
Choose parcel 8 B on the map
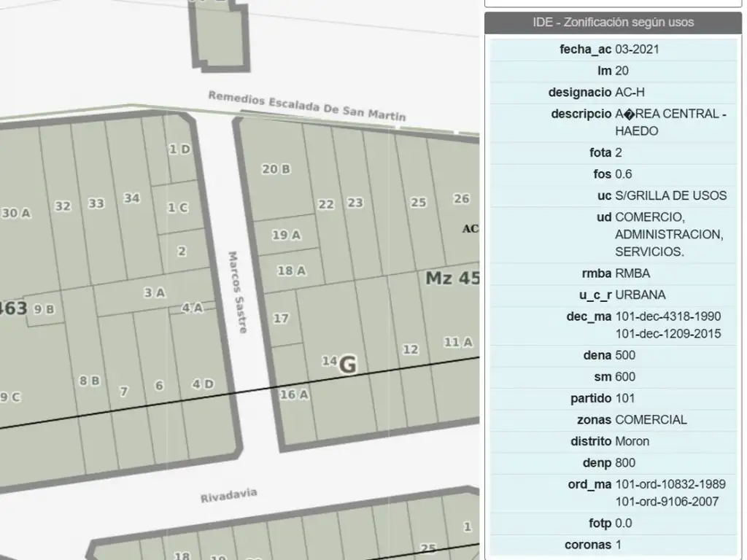pos(89,381)
